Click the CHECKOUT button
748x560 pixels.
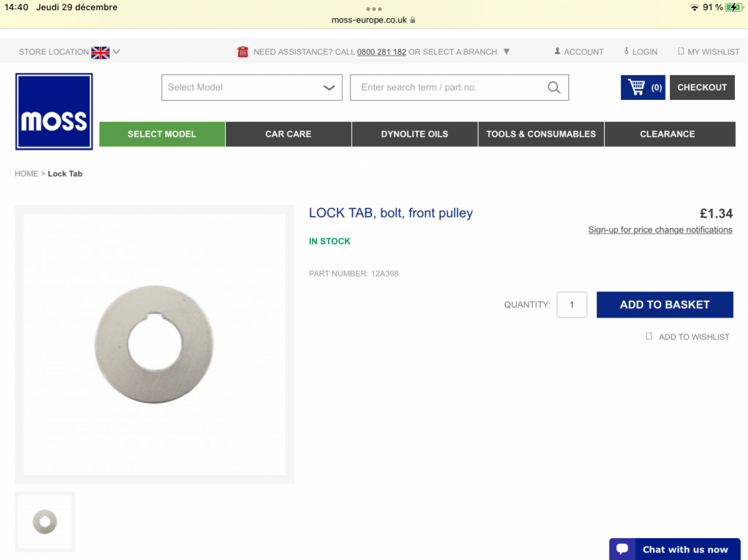tap(702, 88)
